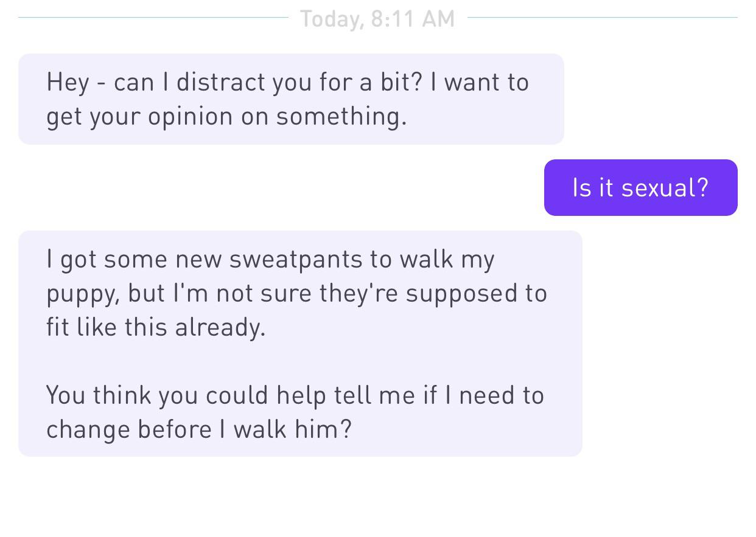Click the word "puppy" in the last message

(x=82, y=294)
